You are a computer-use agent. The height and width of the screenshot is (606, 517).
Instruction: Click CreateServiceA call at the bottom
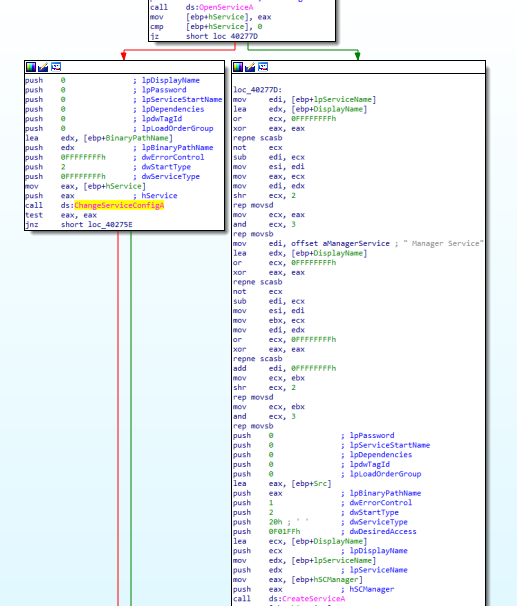313,599
